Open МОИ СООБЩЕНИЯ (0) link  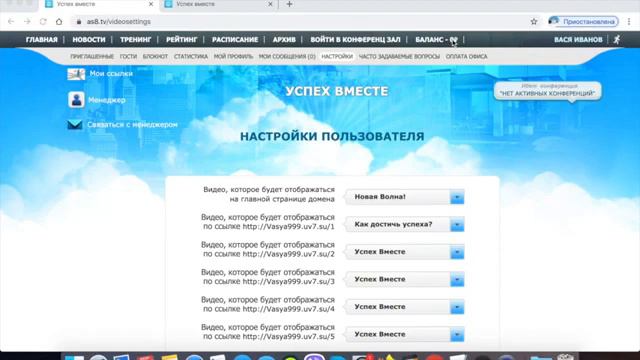(287, 57)
